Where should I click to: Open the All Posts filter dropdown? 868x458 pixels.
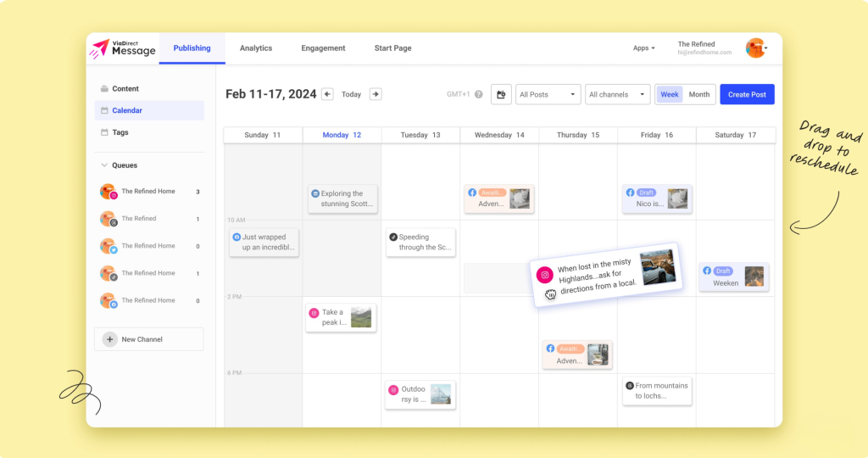pos(548,94)
